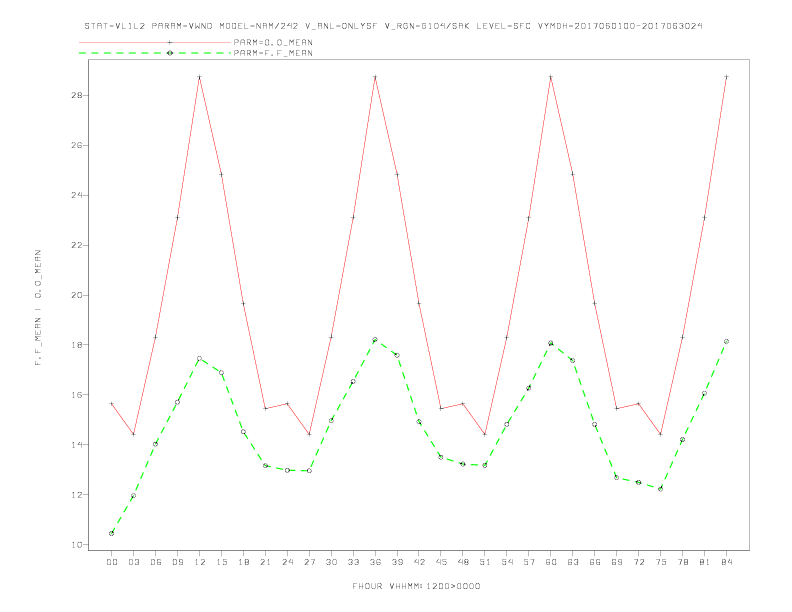
Task: Click the y-axis tick label 28
Action: [x=76, y=95]
